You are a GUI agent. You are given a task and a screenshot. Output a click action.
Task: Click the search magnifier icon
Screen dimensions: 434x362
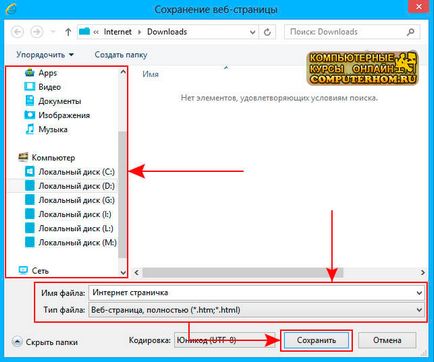pyautogui.click(x=411, y=32)
